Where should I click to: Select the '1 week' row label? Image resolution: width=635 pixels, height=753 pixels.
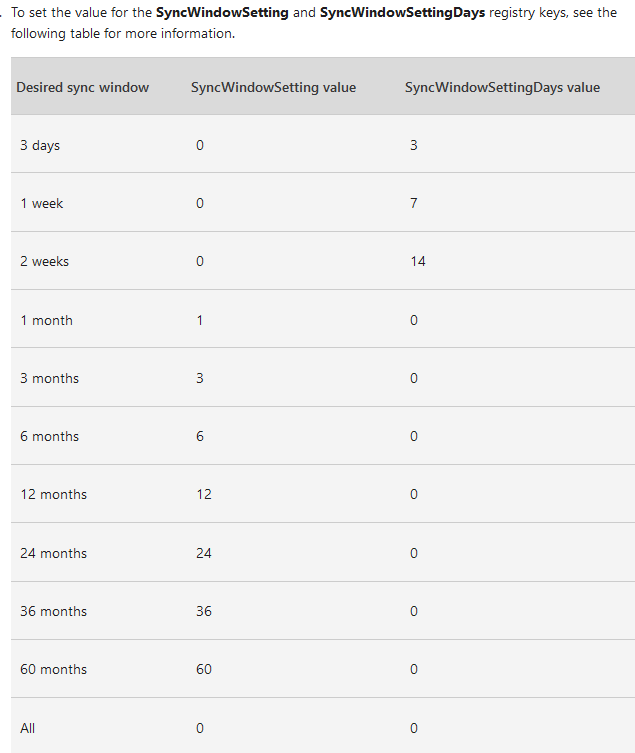pos(41,203)
